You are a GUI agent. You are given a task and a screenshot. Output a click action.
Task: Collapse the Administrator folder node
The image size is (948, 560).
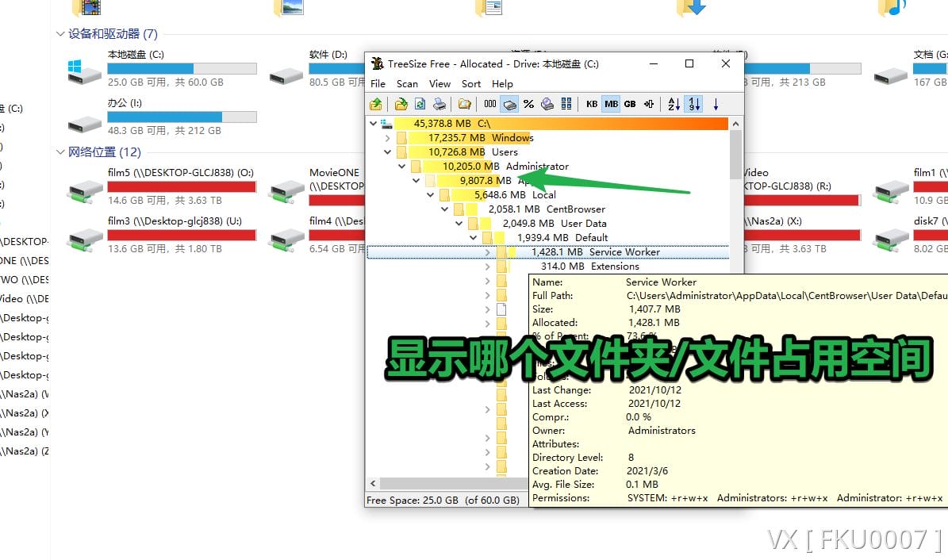click(x=401, y=167)
